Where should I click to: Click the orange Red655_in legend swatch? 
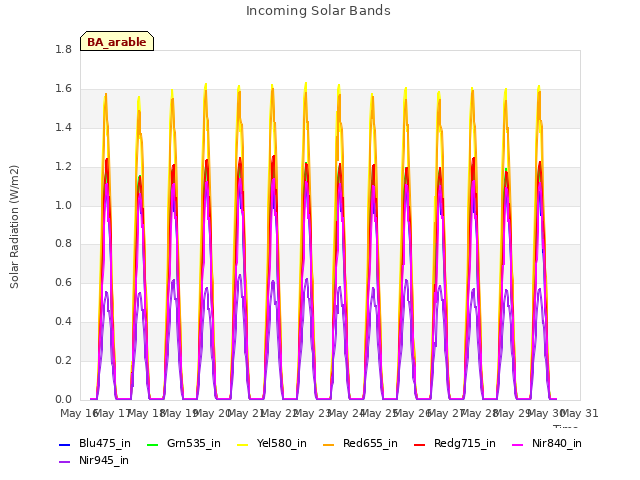click(329, 444)
